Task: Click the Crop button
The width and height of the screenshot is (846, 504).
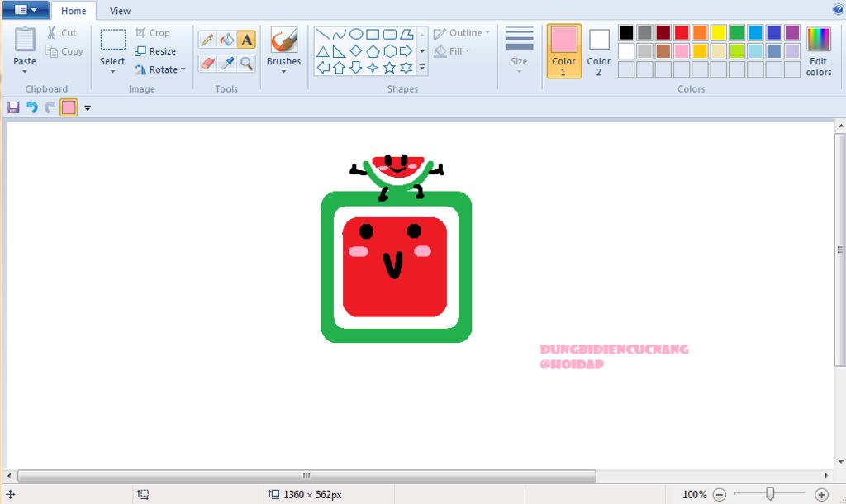Action: (153, 32)
